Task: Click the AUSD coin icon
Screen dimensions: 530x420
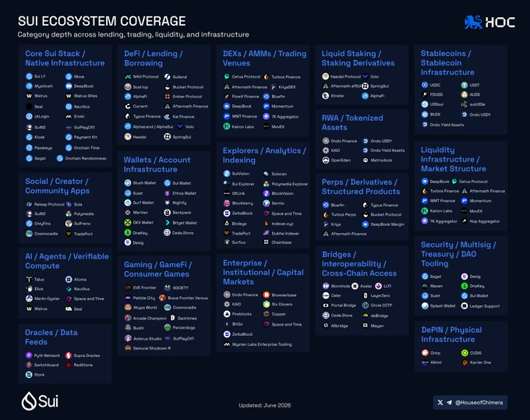Action: coord(465,94)
